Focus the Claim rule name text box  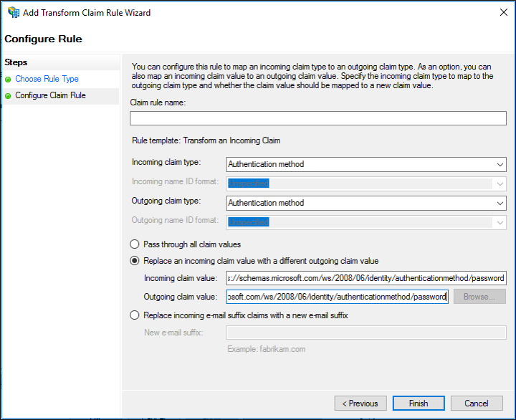(317, 118)
